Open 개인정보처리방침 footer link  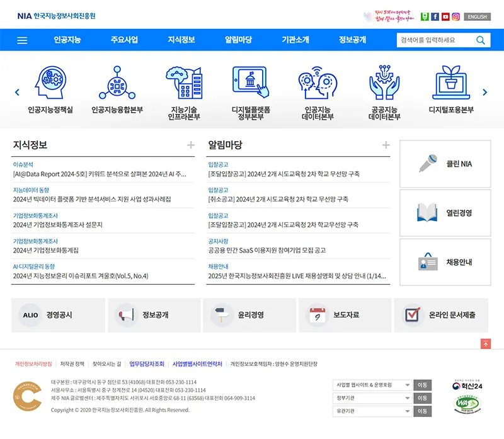coord(33,364)
